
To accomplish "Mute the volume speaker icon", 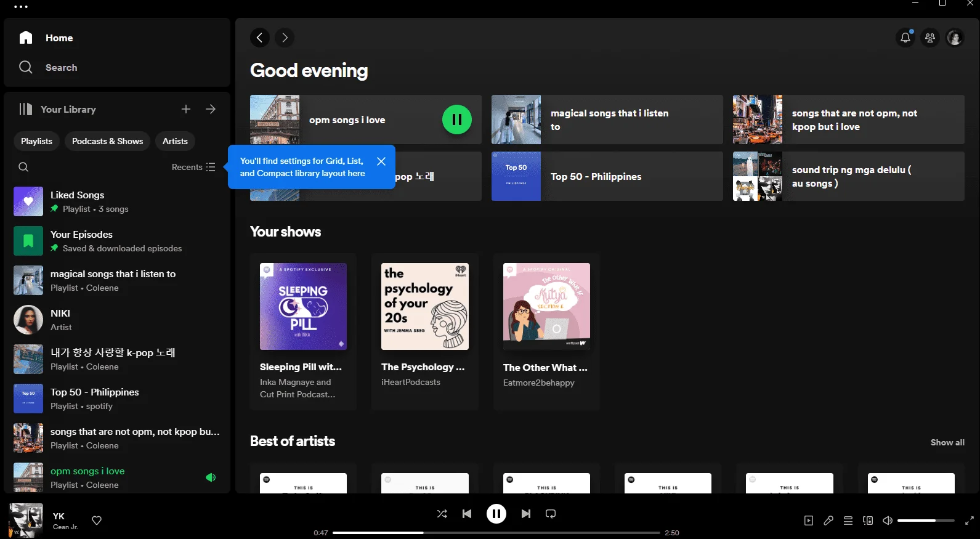I will (888, 521).
